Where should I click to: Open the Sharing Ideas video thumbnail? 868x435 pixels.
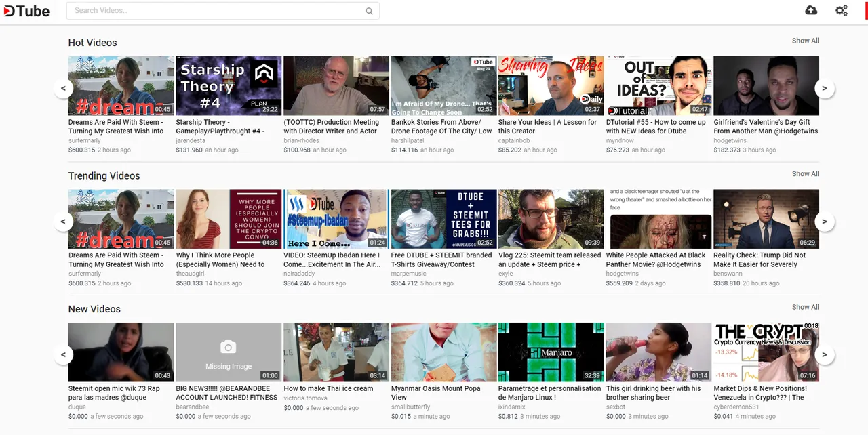(x=551, y=86)
